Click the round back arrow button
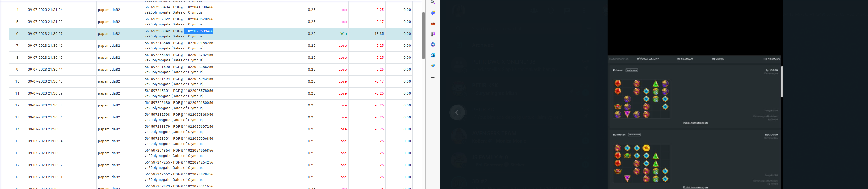The width and height of the screenshot is (868, 189). [457, 113]
